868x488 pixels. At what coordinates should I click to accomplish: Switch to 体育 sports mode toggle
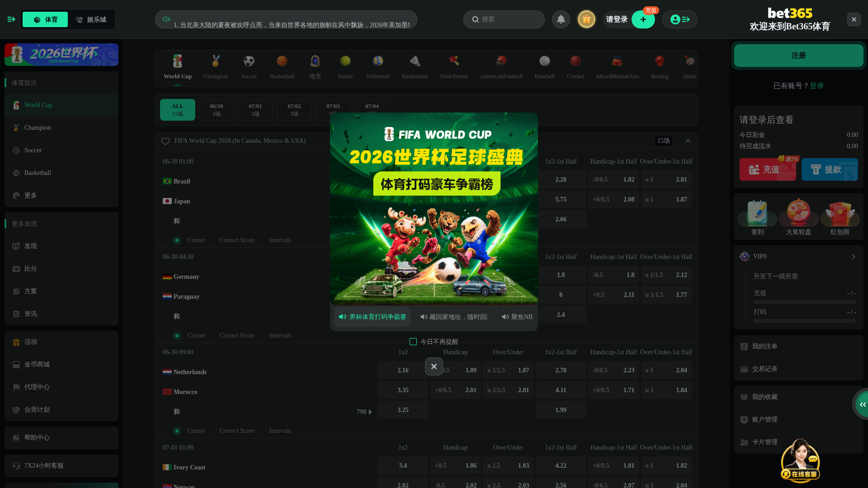click(x=45, y=19)
